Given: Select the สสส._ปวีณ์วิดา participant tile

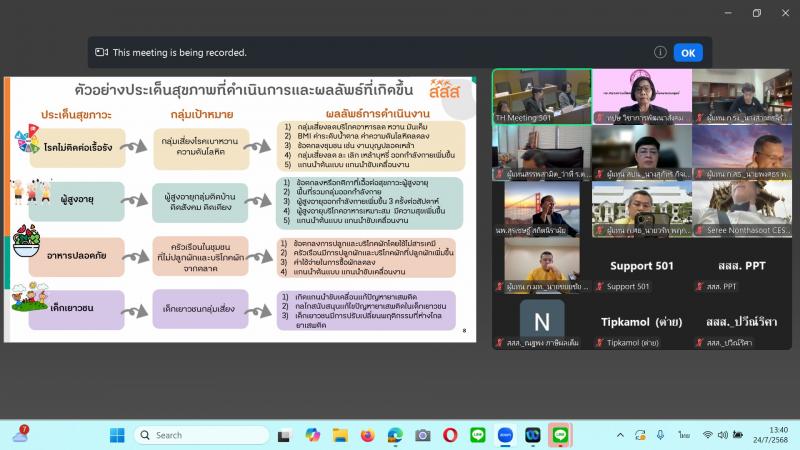Looking at the screenshot, I should click(x=742, y=321).
